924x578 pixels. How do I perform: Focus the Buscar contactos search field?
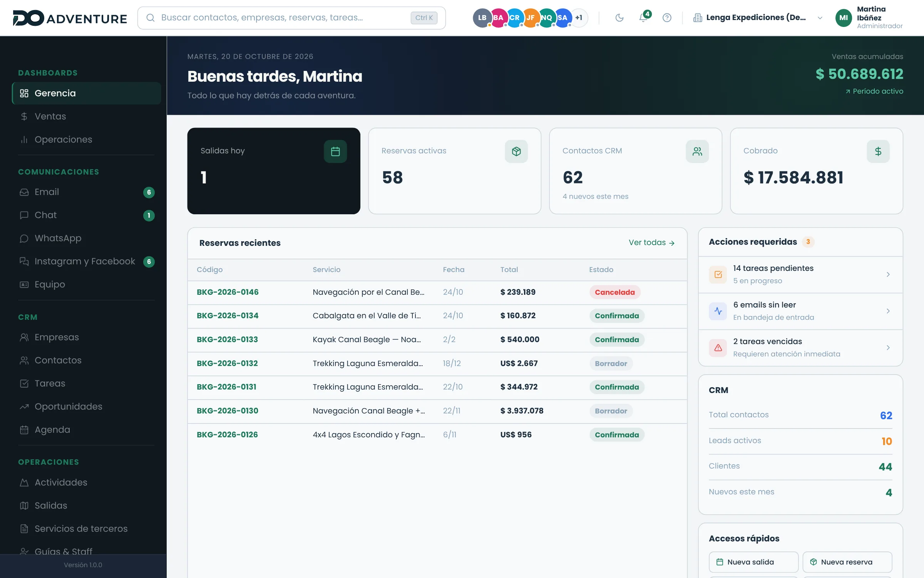tap(291, 18)
